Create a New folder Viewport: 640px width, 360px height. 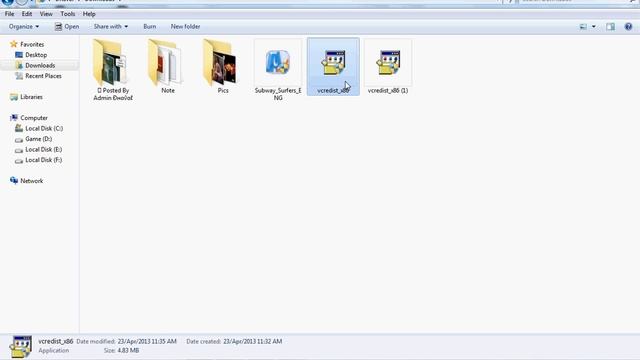coord(185,27)
